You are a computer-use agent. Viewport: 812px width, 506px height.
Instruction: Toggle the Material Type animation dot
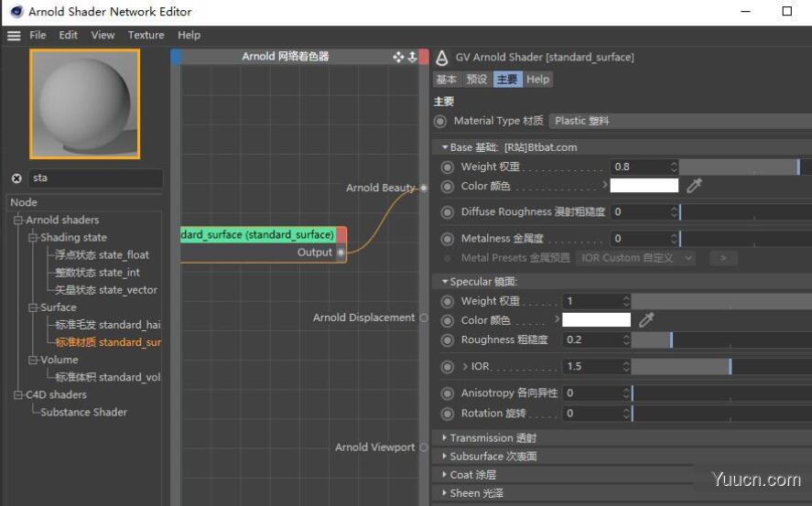440,122
